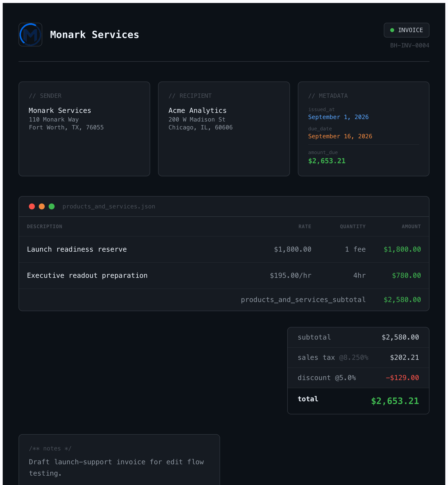The height and width of the screenshot is (485, 448).
Task: Click the // SENDER label
Action: [x=45, y=96]
